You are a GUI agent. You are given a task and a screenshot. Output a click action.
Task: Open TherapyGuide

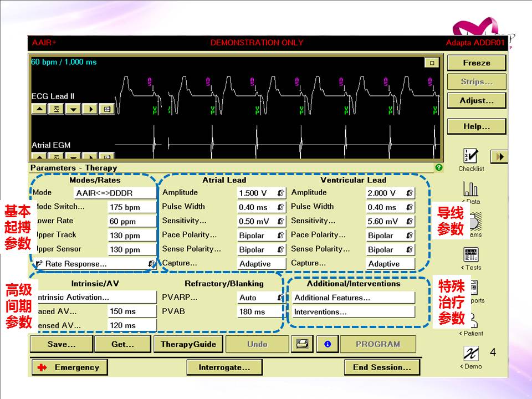tap(188, 344)
